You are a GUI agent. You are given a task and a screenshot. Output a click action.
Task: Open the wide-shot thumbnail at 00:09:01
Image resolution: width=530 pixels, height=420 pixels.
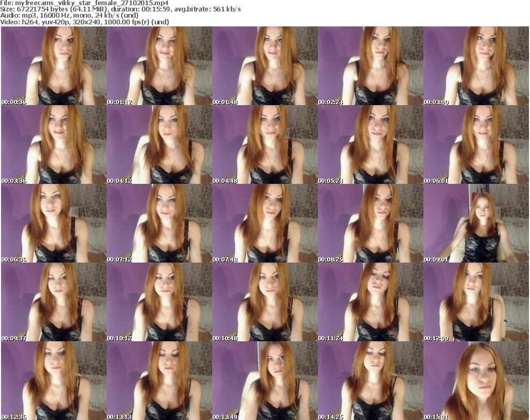(476, 223)
